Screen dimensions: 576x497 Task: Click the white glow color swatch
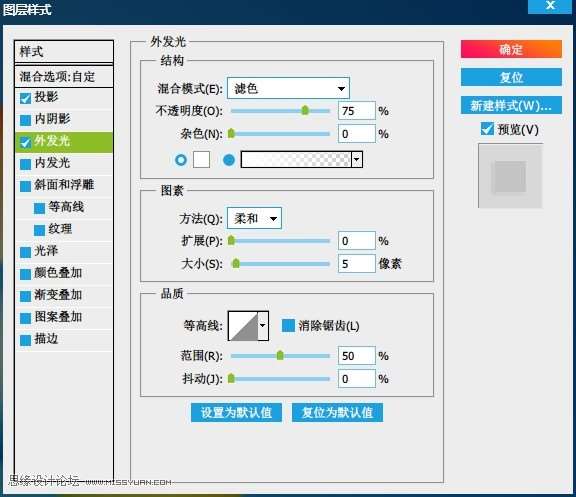pyautogui.click(x=202, y=160)
